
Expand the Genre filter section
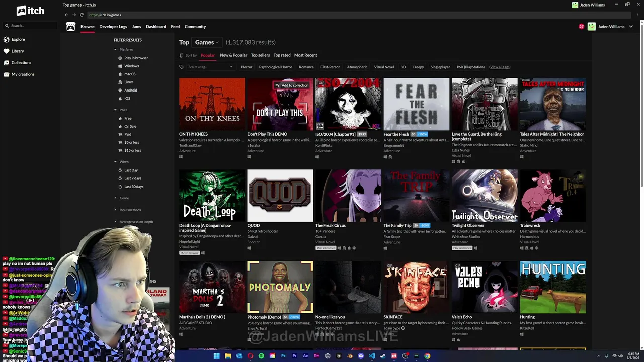[x=121, y=198]
